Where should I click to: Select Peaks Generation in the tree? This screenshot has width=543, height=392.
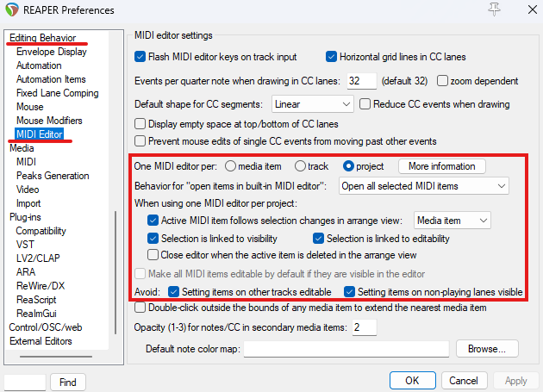53,176
